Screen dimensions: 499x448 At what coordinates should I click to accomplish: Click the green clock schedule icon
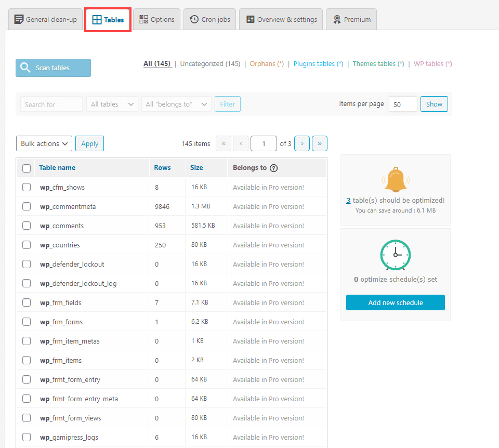click(395, 255)
